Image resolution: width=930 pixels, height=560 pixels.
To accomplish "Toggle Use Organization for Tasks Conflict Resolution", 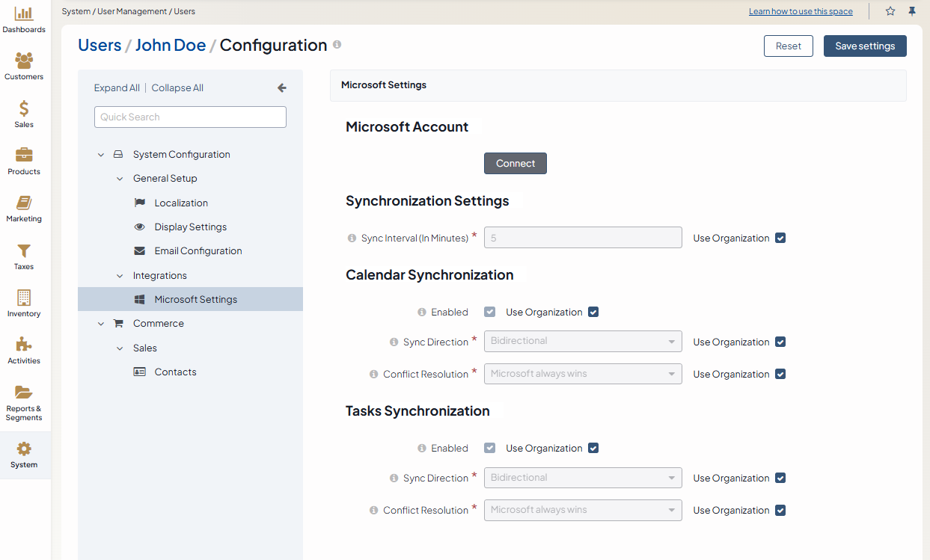I will click(780, 511).
